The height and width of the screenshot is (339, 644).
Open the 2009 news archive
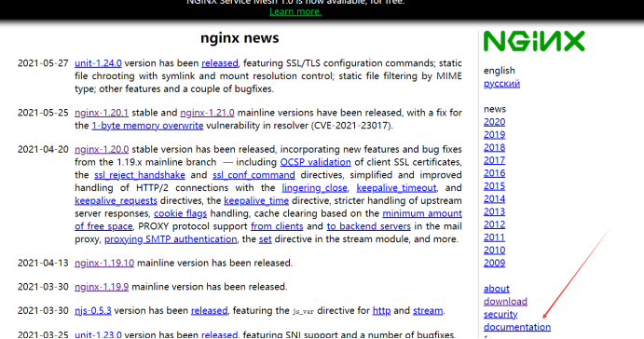[494, 263]
